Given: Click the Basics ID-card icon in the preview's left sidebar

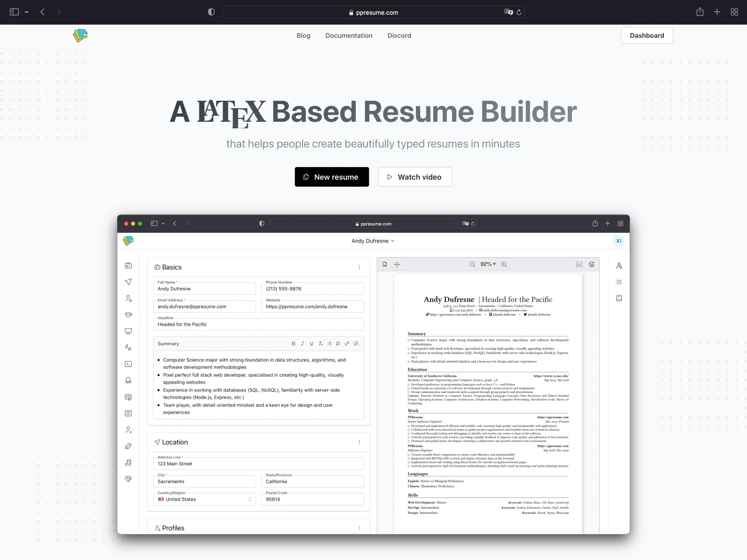Looking at the screenshot, I should pos(128,266).
